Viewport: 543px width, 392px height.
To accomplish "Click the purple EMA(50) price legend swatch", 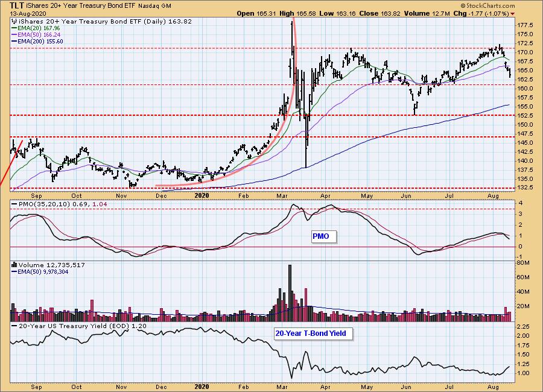I will click(14, 34).
